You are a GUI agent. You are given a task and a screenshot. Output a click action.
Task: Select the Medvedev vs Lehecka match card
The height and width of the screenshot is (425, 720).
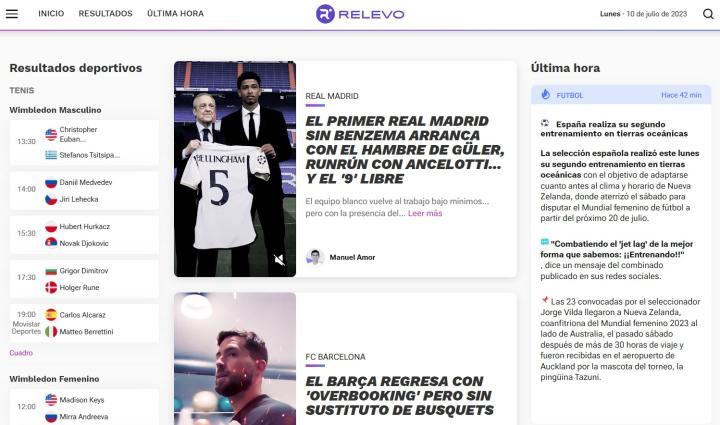pyautogui.click(x=84, y=191)
